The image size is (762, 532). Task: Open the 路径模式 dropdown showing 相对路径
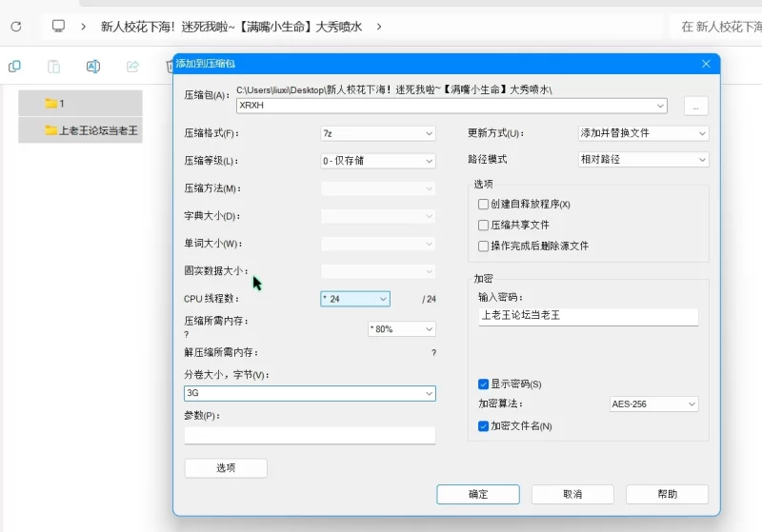click(643, 159)
